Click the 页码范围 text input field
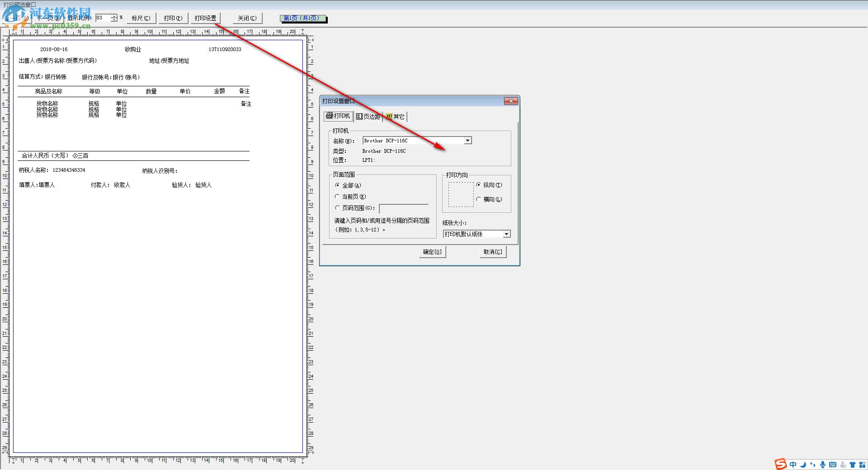This screenshot has width=868, height=470. coord(404,208)
